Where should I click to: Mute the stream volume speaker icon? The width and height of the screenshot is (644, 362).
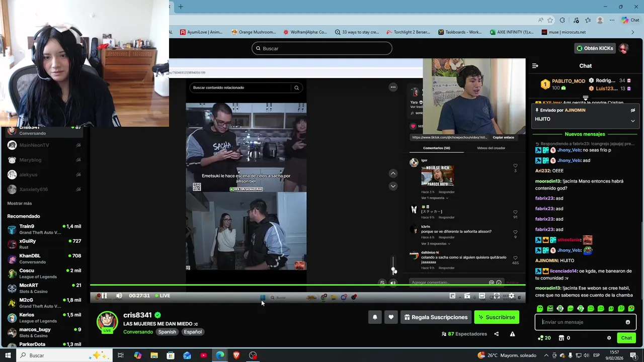coord(119,296)
